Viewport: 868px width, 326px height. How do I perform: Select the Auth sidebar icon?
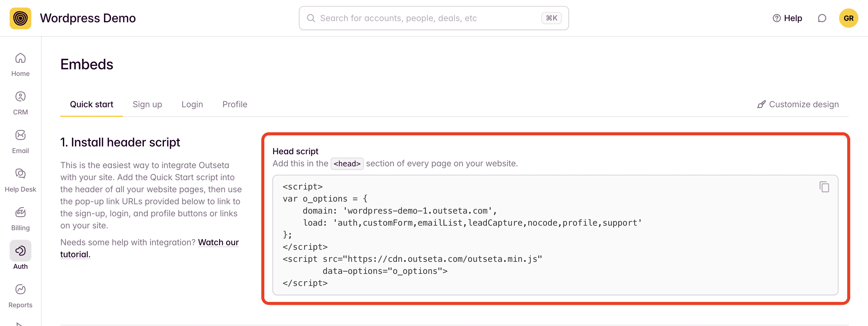[x=20, y=251]
